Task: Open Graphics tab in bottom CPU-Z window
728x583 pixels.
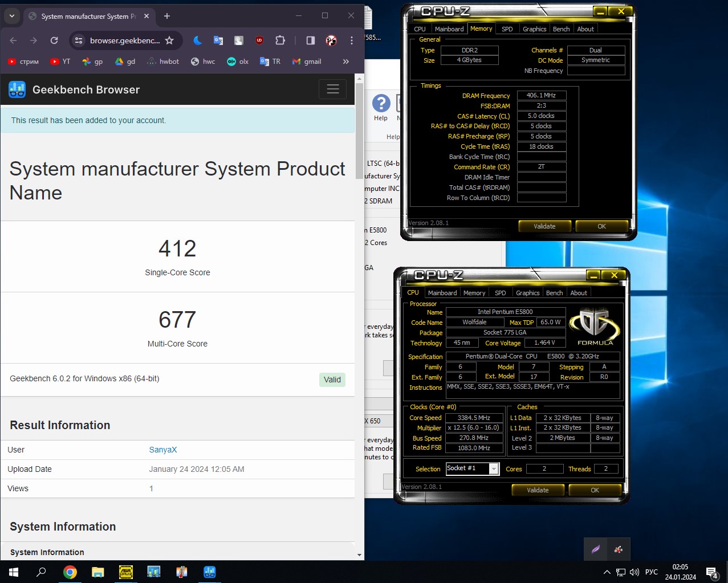Action: coord(527,293)
